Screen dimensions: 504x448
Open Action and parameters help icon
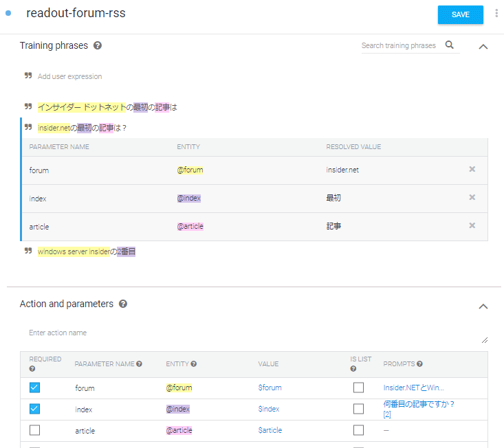[123, 304]
